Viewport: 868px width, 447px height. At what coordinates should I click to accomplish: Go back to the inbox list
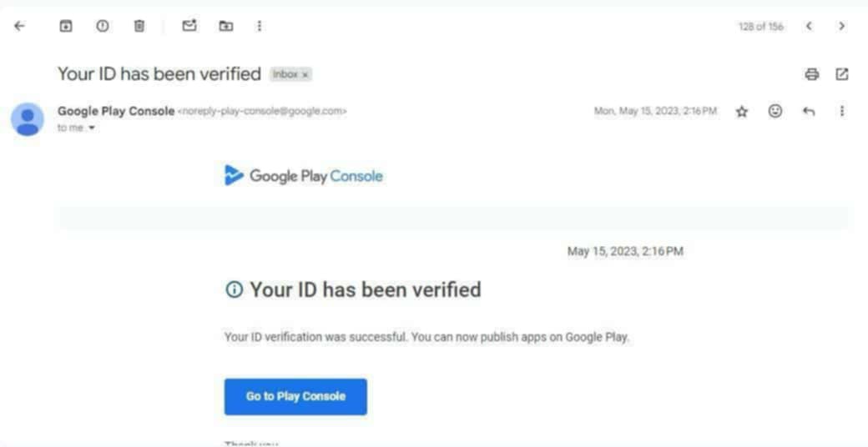pos(19,26)
